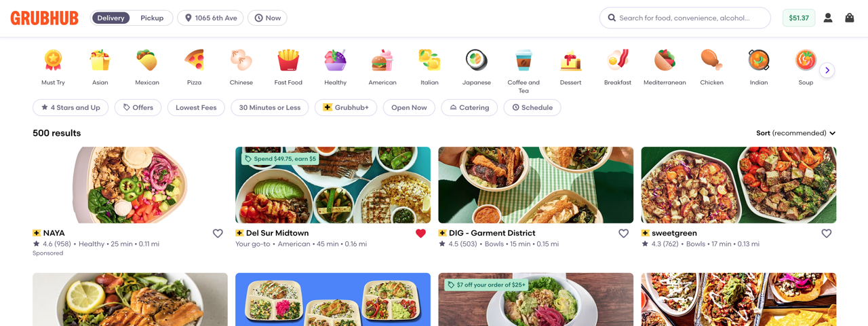Select the Coffee and Tea category icon
The image size is (868, 326).
(x=524, y=61)
